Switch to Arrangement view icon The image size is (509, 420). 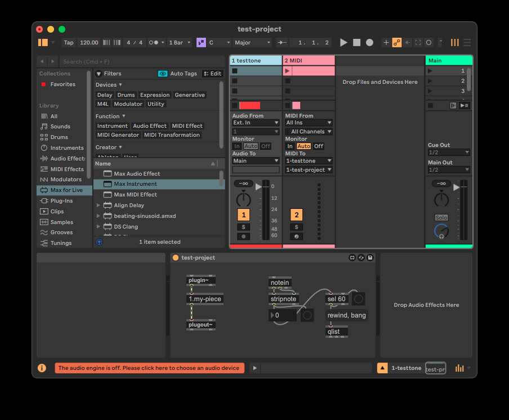[x=467, y=43]
